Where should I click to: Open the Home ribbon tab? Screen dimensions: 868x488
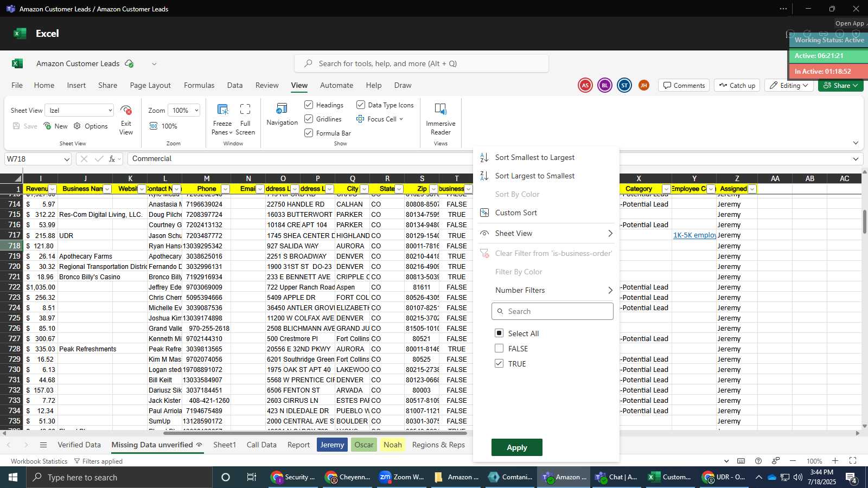pos(44,85)
